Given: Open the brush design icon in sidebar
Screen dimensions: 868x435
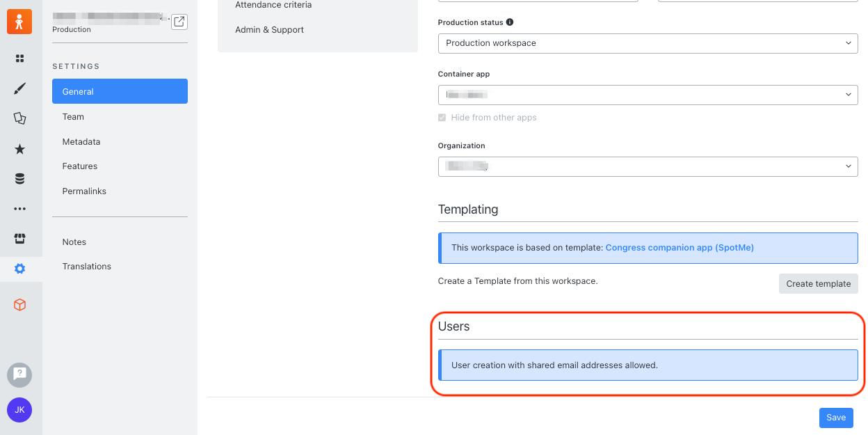Looking at the screenshot, I should click(20, 88).
